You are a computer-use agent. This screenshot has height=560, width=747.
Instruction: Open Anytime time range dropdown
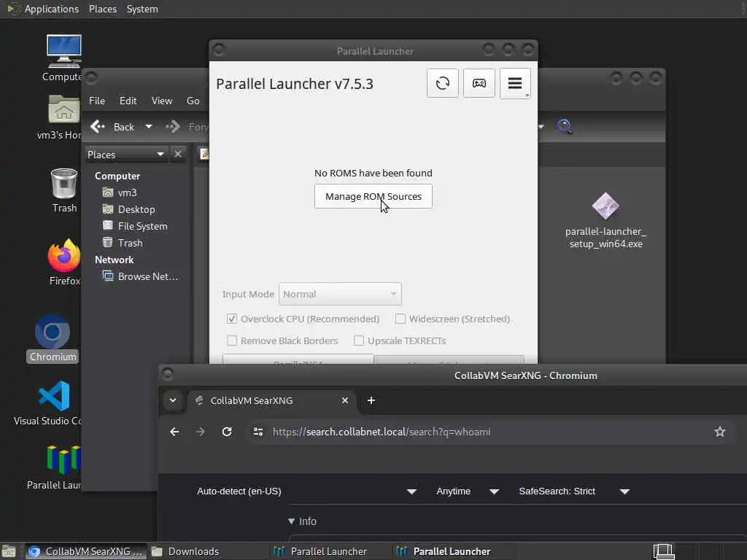pyautogui.click(x=467, y=491)
